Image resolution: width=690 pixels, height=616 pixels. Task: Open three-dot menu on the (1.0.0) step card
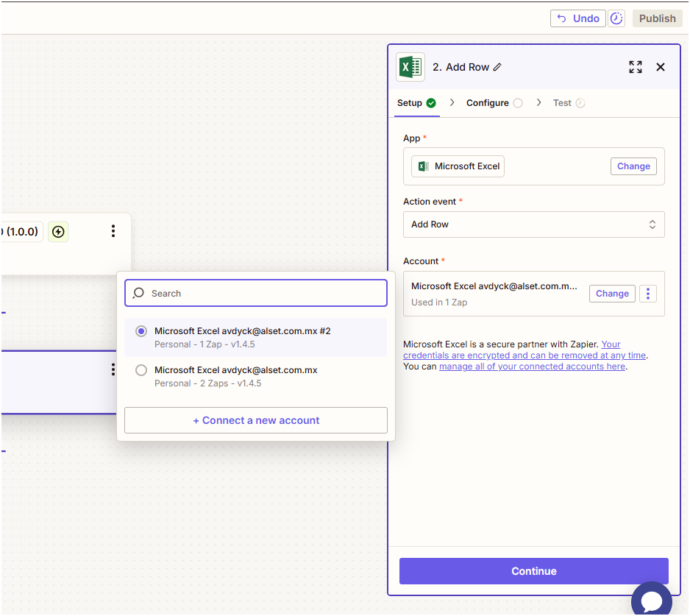(113, 231)
